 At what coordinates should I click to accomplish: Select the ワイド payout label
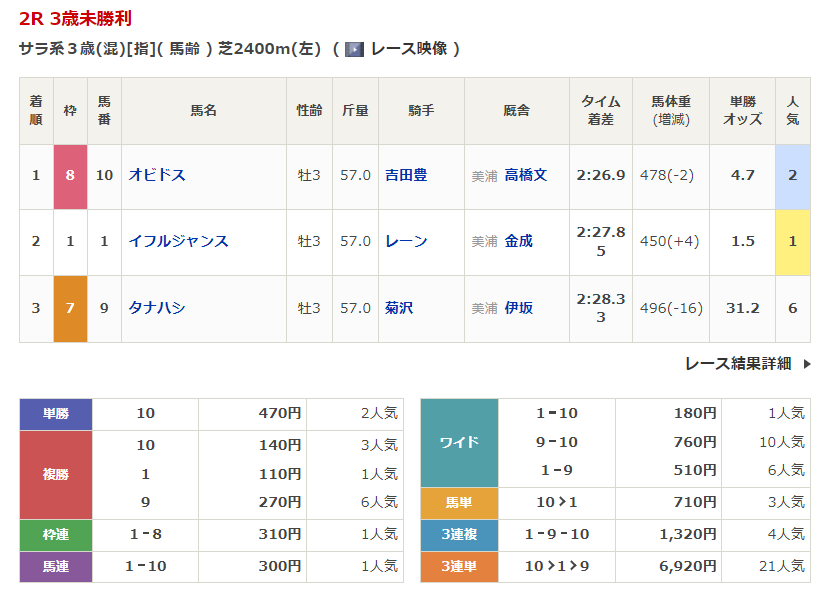[x=459, y=442]
